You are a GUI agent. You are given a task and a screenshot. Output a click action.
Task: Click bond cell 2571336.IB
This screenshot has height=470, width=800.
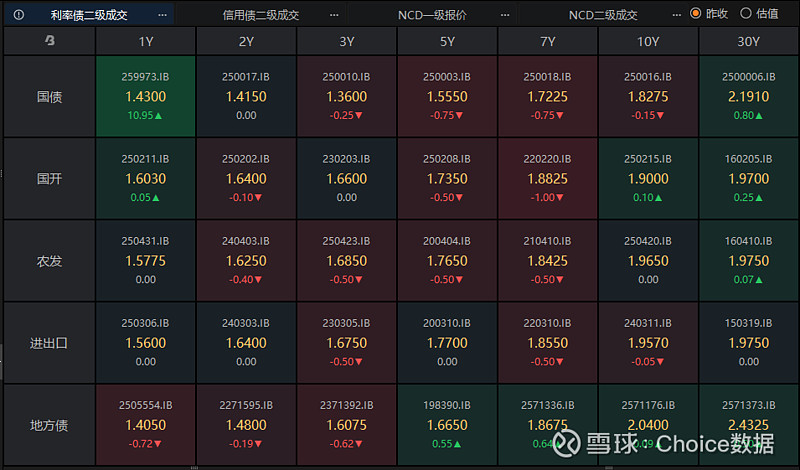547,425
